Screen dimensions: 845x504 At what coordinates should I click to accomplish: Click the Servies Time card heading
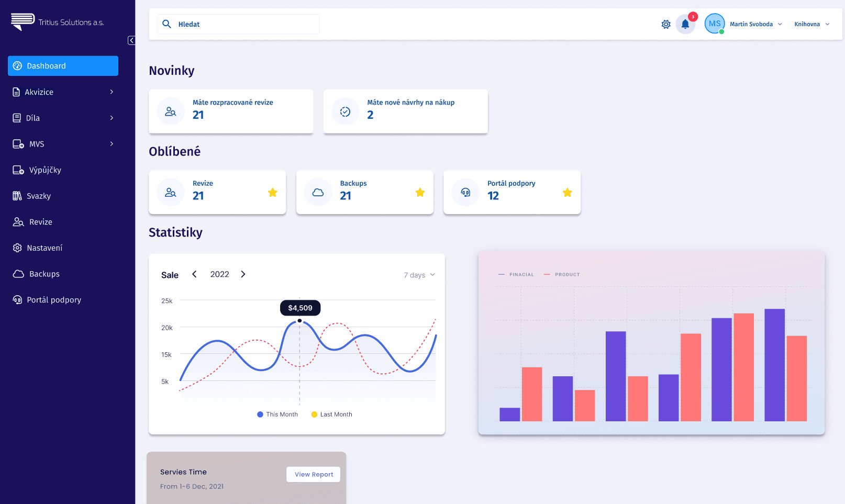point(183,472)
